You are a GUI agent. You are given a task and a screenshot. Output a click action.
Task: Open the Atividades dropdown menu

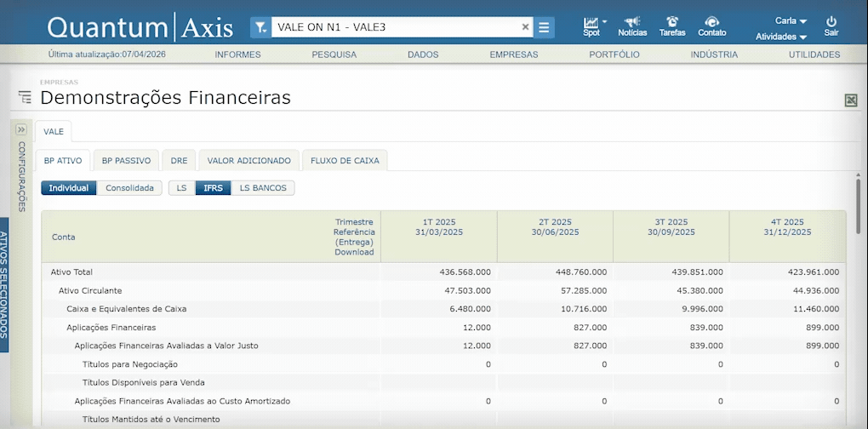[x=781, y=37]
